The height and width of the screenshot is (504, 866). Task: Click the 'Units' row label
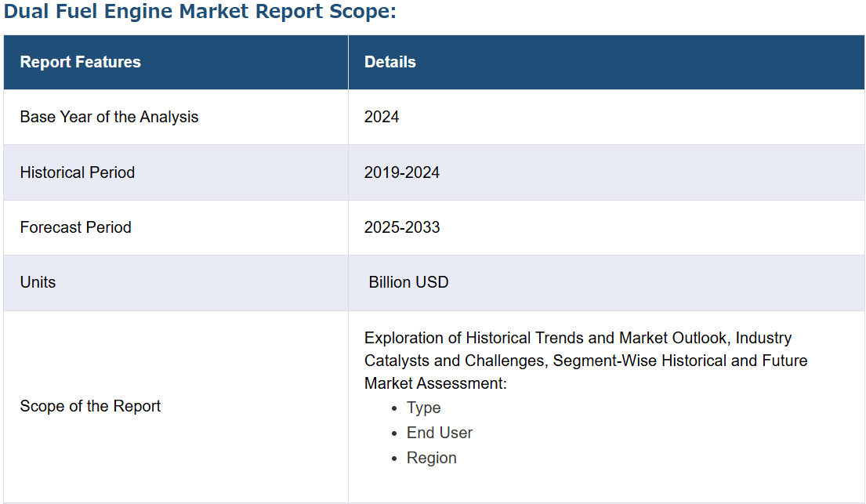(38, 282)
